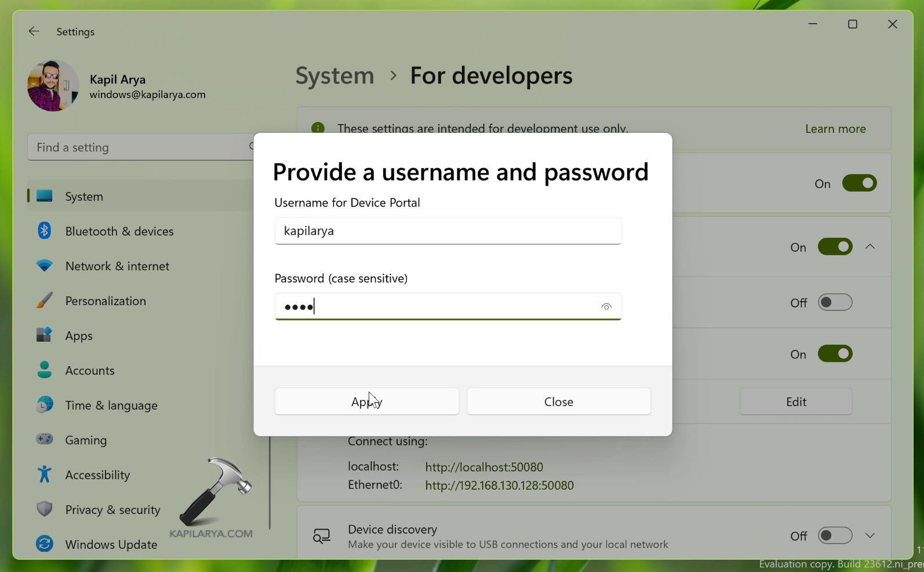Toggle the On switch directly above Edit button
The image size is (924, 572).
pyautogui.click(x=835, y=354)
